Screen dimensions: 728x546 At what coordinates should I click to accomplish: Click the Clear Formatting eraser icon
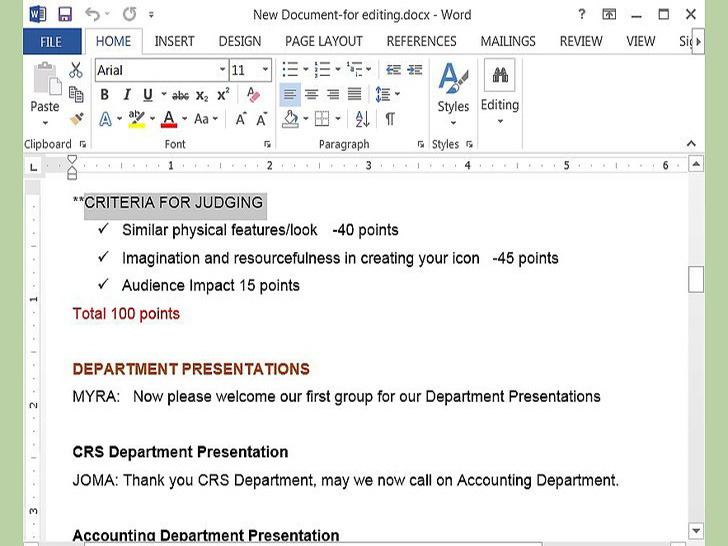253,95
